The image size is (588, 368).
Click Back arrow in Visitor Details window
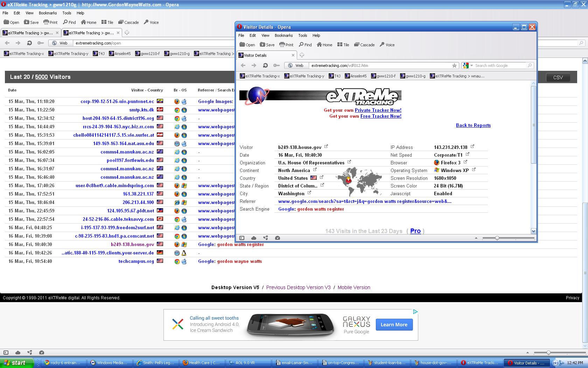tap(243, 66)
